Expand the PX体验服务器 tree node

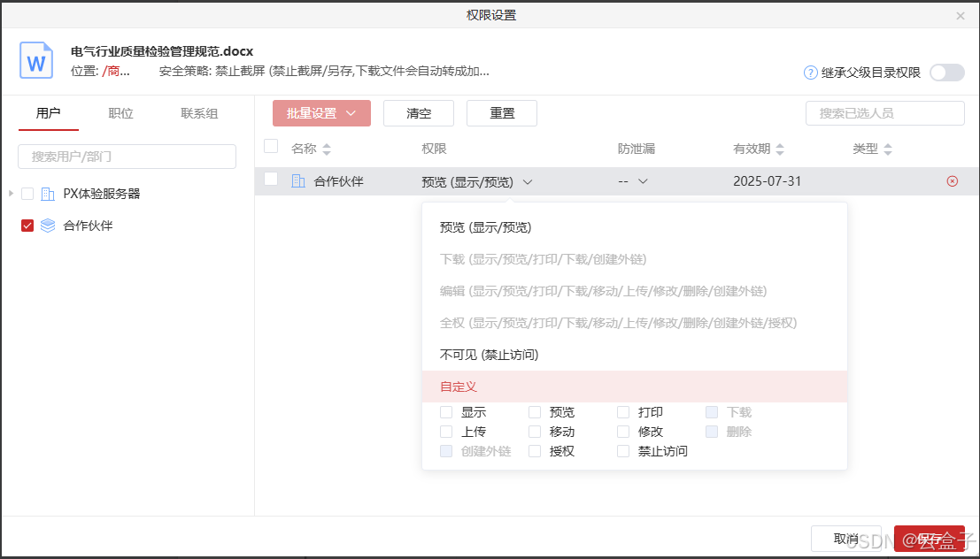tap(11, 194)
